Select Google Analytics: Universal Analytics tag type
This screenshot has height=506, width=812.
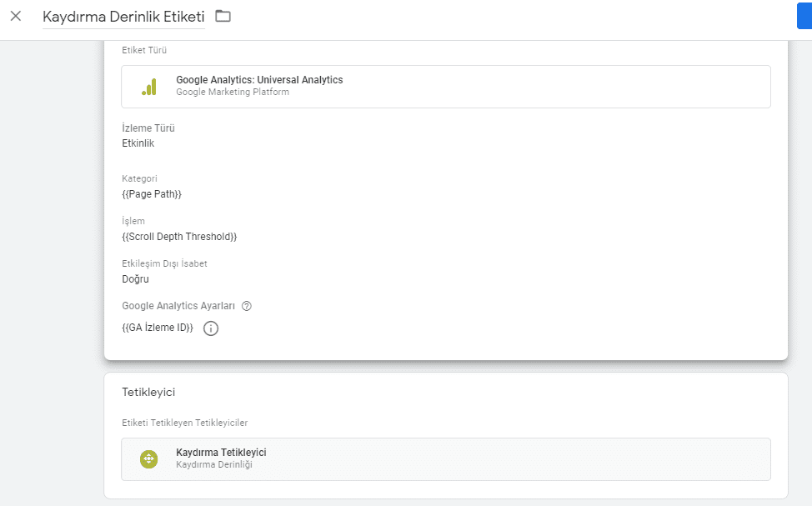(259, 80)
